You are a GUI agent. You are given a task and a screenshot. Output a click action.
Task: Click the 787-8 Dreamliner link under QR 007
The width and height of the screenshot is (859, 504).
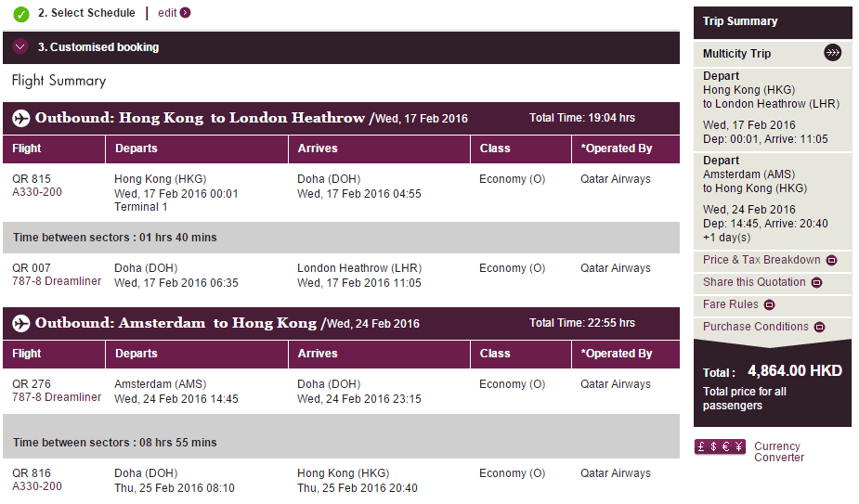[x=57, y=281]
